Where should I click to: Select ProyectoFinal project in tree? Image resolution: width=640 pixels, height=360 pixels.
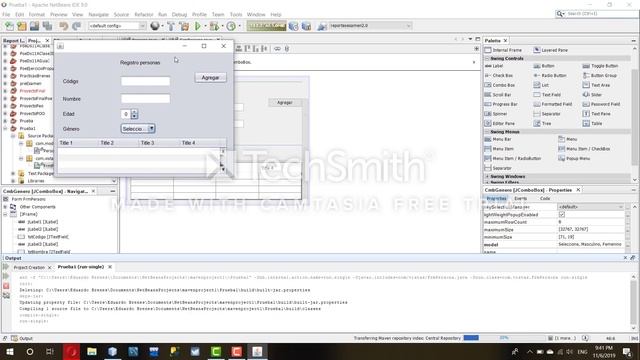[x=32, y=91]
